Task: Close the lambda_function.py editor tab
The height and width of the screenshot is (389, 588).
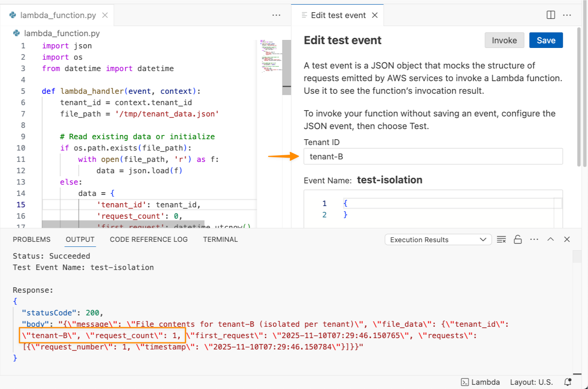Action: coord(105,15)
